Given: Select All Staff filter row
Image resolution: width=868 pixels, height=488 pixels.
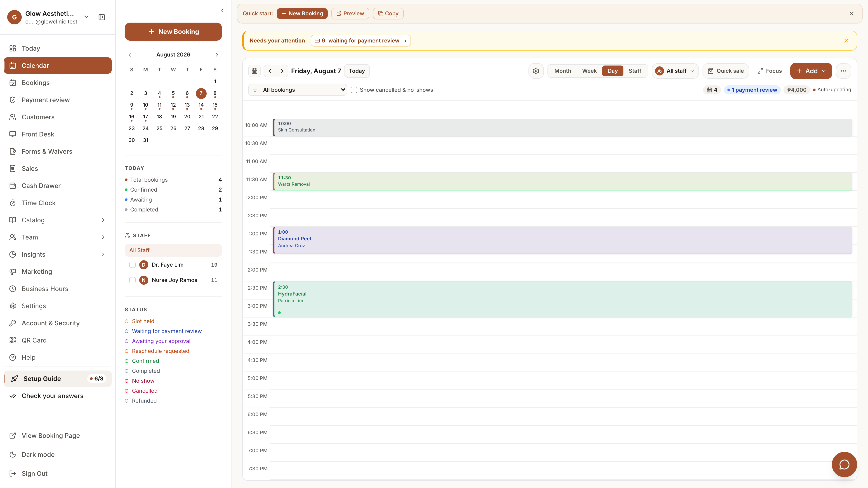Looking at the screenshot, I should (x=173, y=250).
